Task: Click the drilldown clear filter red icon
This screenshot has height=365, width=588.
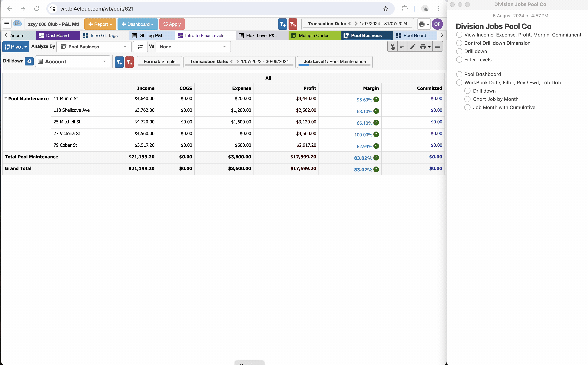Action: pyautogui.click(x=129, y=62)
